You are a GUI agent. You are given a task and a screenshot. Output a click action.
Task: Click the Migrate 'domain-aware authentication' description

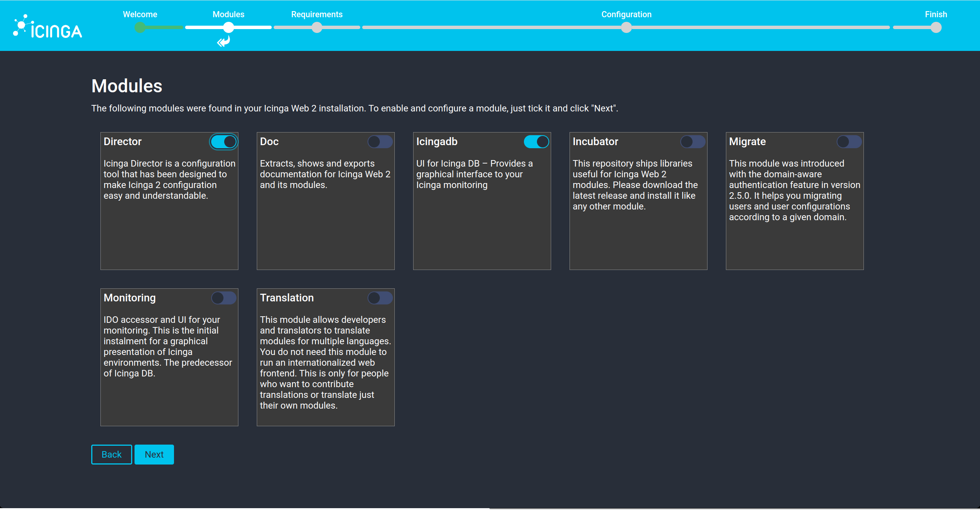[x=795, y=190]
